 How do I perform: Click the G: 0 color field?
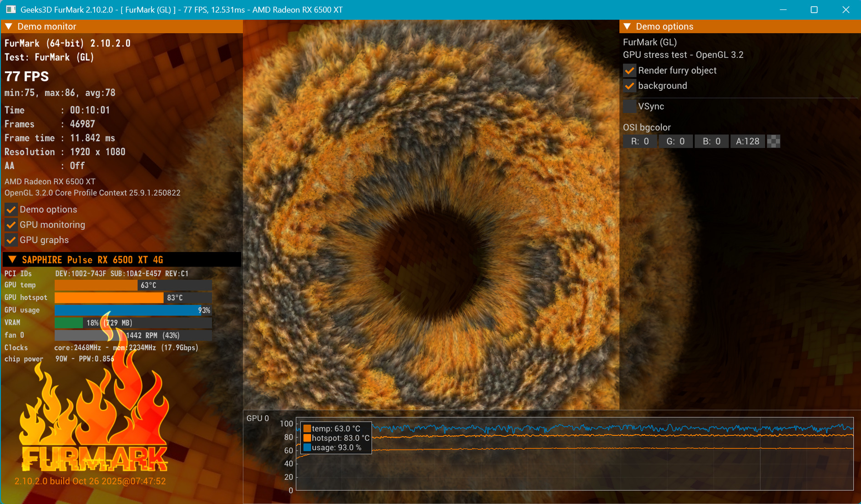pyautogui.click(x=675, y=141)
